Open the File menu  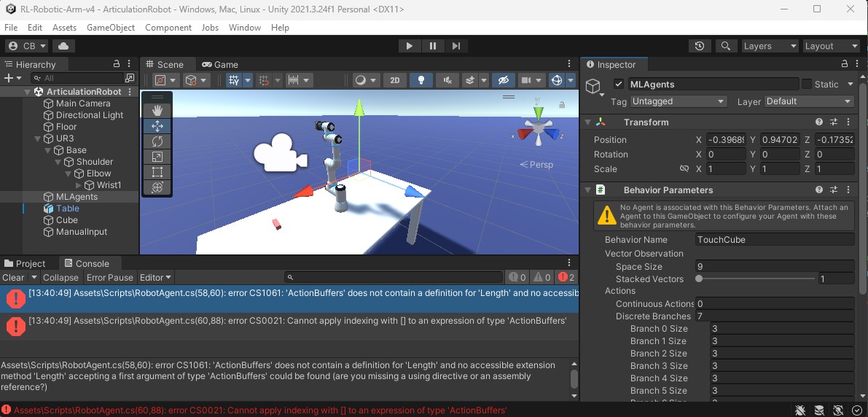(11, 28)
